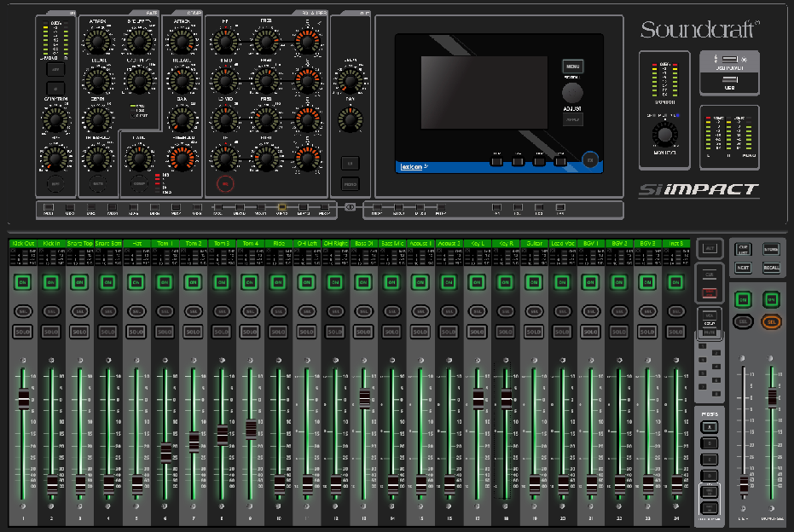
Task: Click SEL on the Key R channel
Action: 506,311
